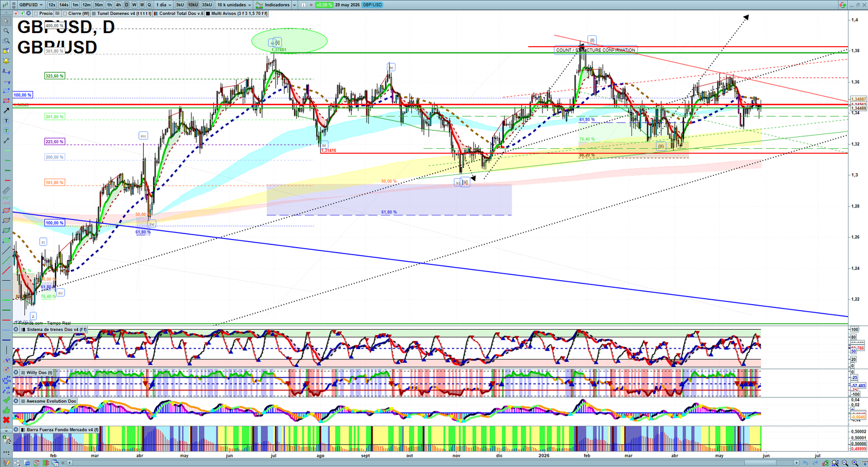Expand left toolbar with down chevron near bottom

7,431
